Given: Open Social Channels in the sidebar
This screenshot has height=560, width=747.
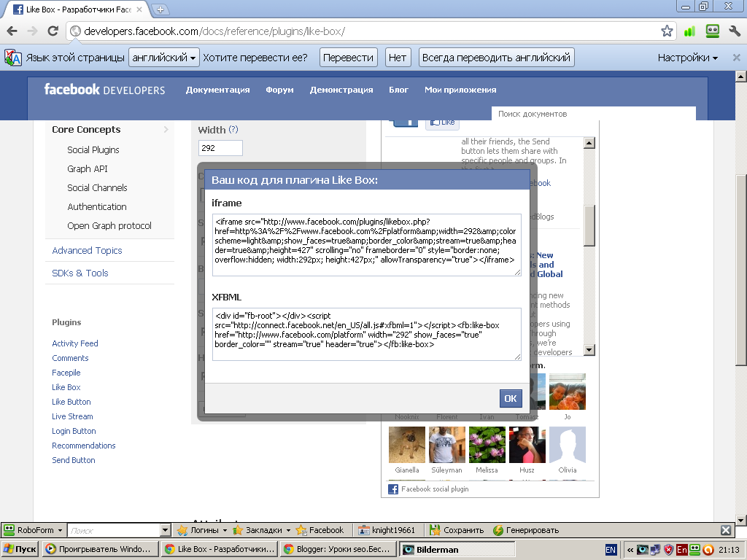Looking at the screenshot, I should click(97, 187).
